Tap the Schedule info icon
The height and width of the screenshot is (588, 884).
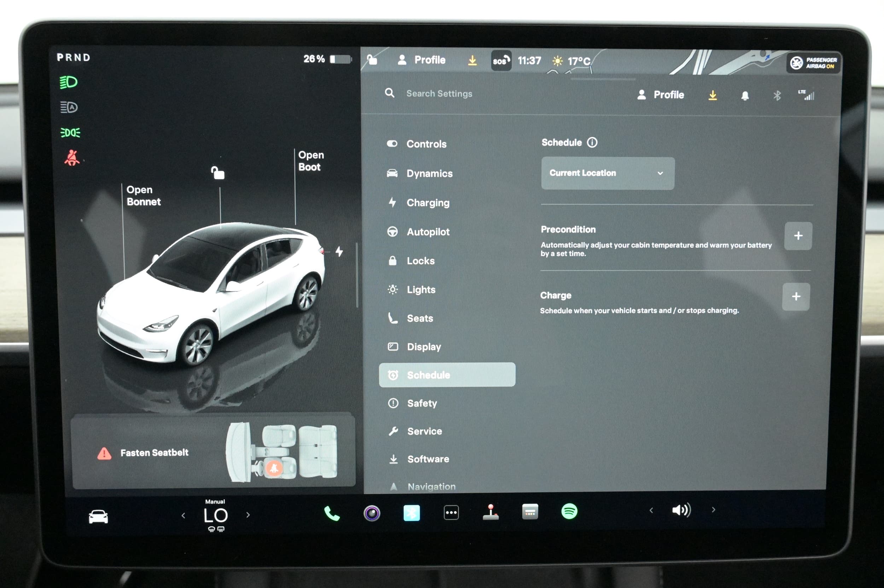tap(592, 142)
